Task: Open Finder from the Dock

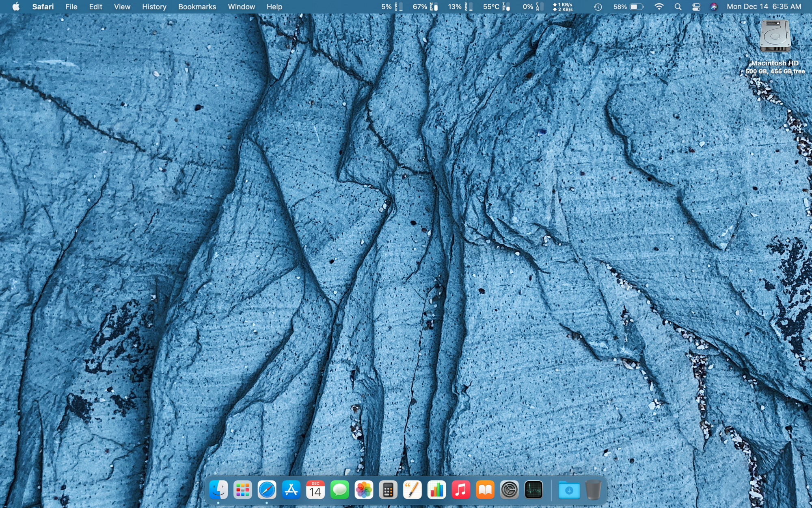Action: tap(218, 490)
